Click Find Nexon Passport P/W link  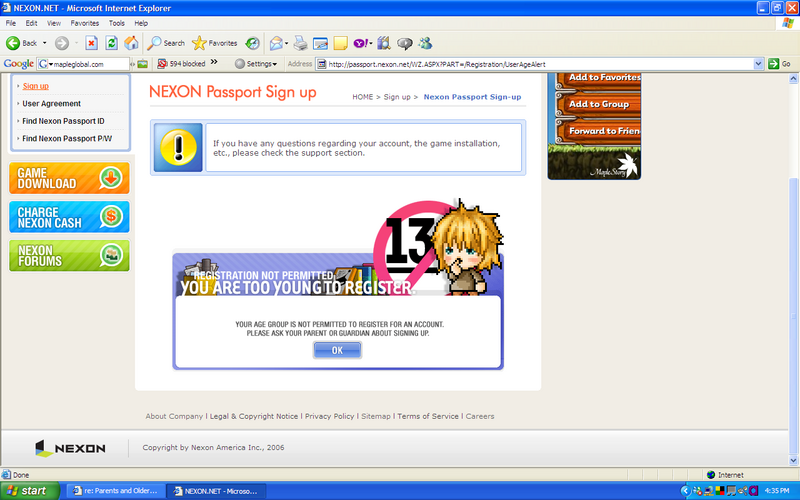(67, 138)
